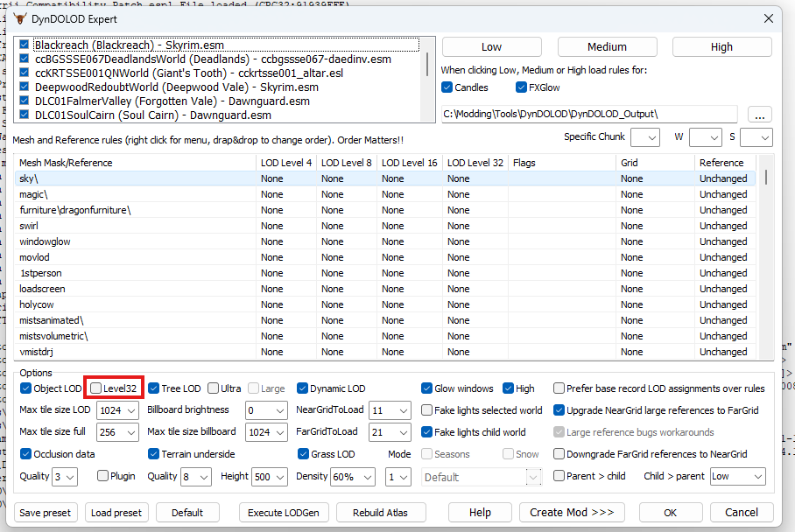This screenshot has width=795, height=532.
Task: Click the LOD Level 4 column header
Action: pyautogui.click(x=285, y=163)
